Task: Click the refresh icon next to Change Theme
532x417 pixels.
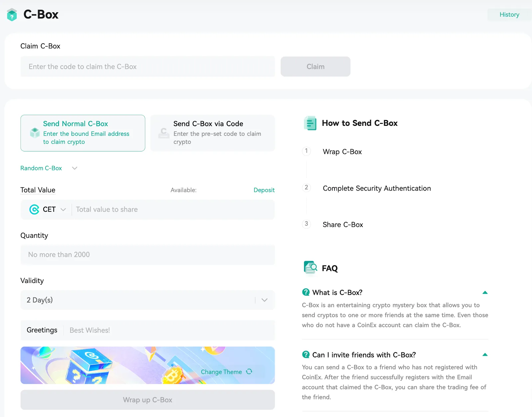Action: pyautogui.click(x=249, y=371)
